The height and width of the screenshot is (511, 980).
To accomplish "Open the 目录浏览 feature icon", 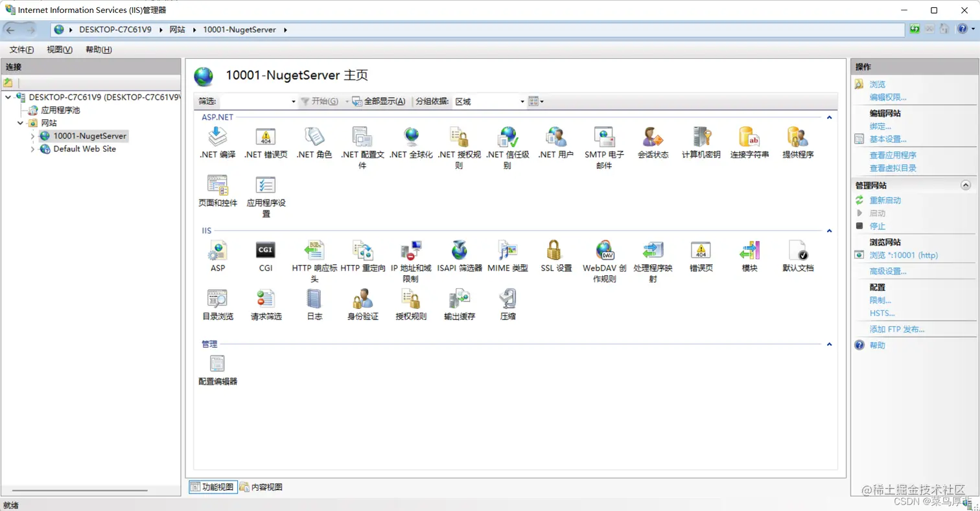I will tap(217, 299).
